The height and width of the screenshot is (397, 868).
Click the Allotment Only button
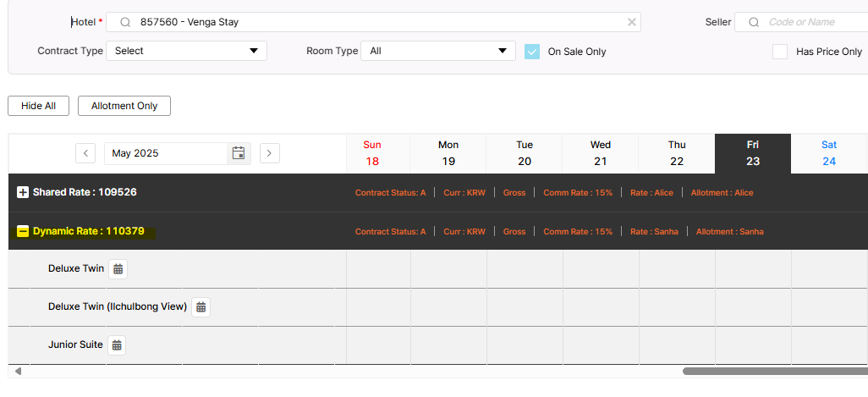(x=124, y=106)
